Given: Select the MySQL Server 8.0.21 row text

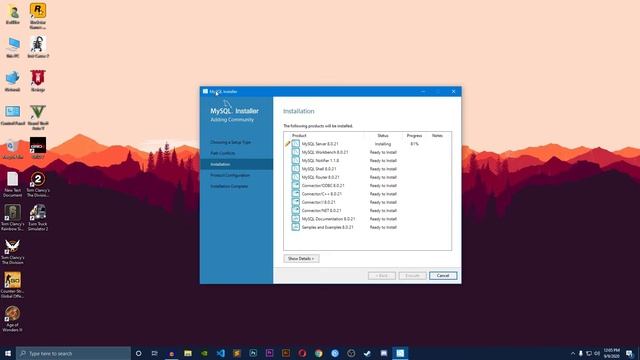Looking at the screenshot, I should [320, 144].
